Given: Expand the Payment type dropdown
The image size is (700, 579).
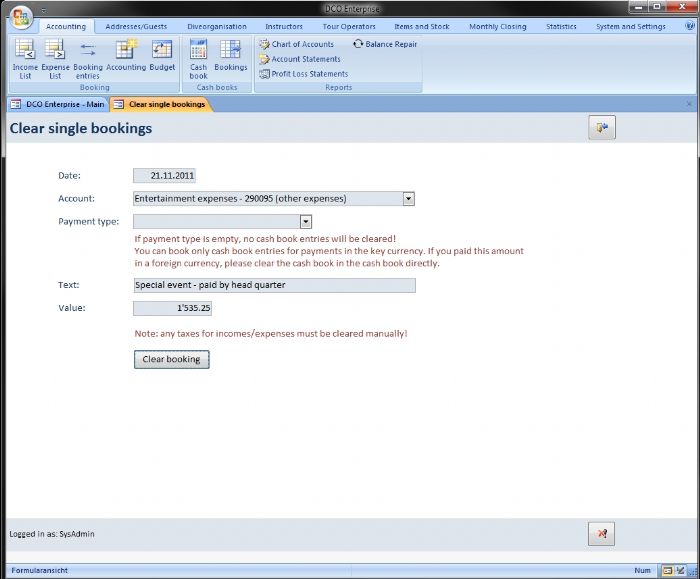Looking at the screenshot, I should point(306,222).
